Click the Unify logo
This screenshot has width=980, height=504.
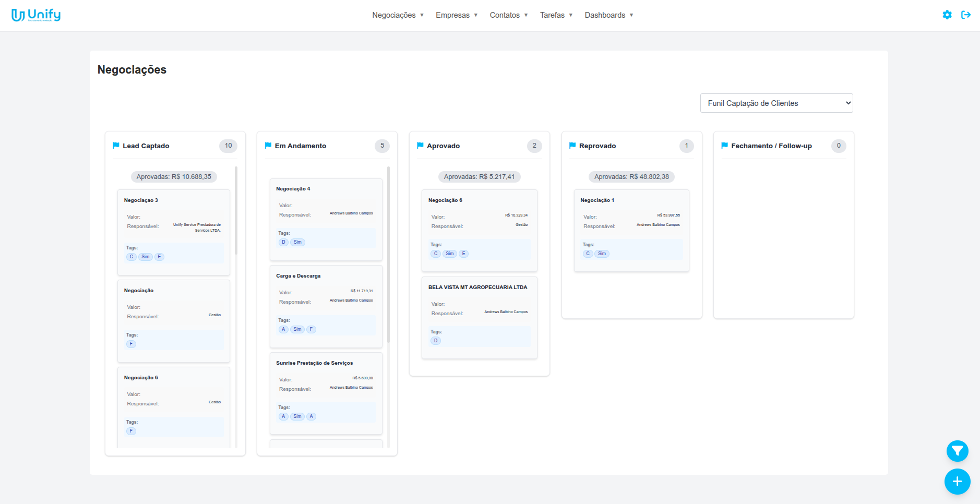click(x=36, y=15)
